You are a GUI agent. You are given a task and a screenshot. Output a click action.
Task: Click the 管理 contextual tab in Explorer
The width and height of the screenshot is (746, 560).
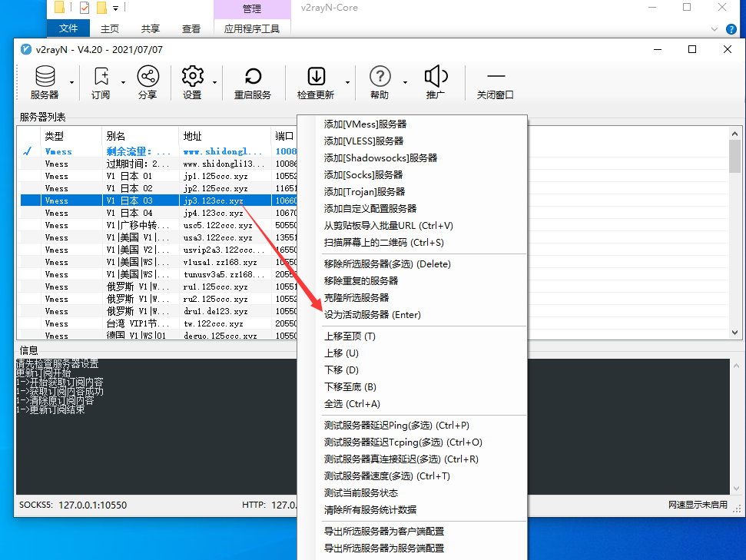pos(252,8)
